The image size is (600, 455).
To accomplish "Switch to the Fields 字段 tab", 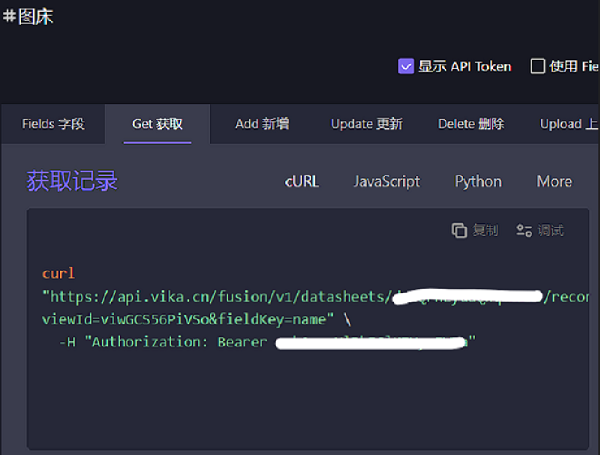I will (53, 124).
